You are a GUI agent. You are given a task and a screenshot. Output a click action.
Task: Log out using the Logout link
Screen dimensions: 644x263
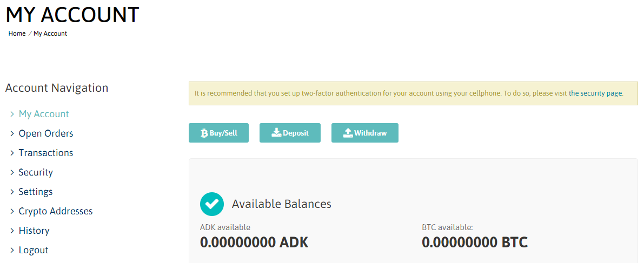[34, 250]
